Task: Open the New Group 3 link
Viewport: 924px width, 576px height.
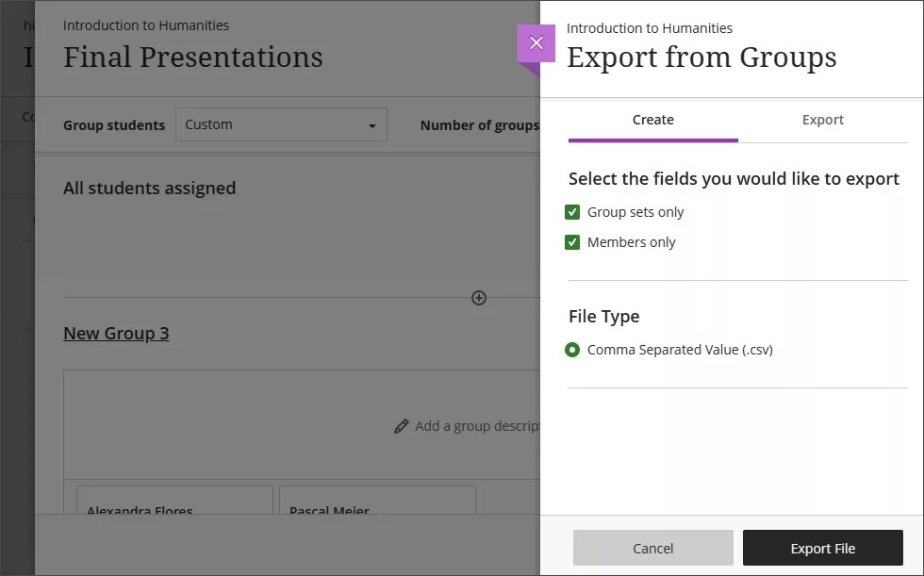Action: coord(116,333)
